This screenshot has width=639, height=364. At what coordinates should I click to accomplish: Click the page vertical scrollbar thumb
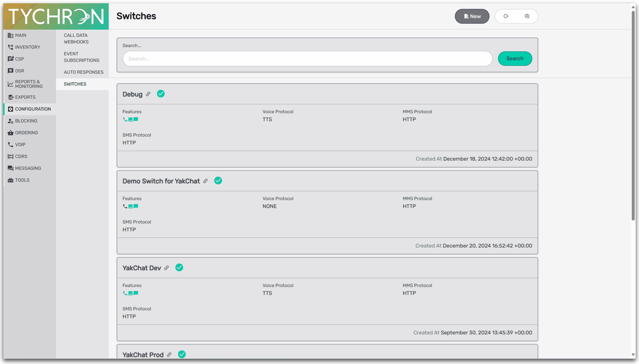[x=633, y=115]
